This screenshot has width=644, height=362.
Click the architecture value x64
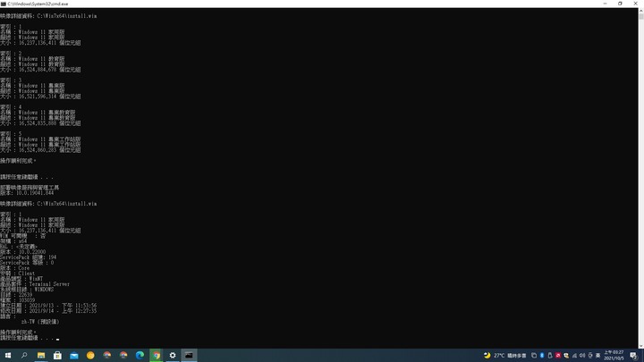pyautogui.click(x=22, y=241)
